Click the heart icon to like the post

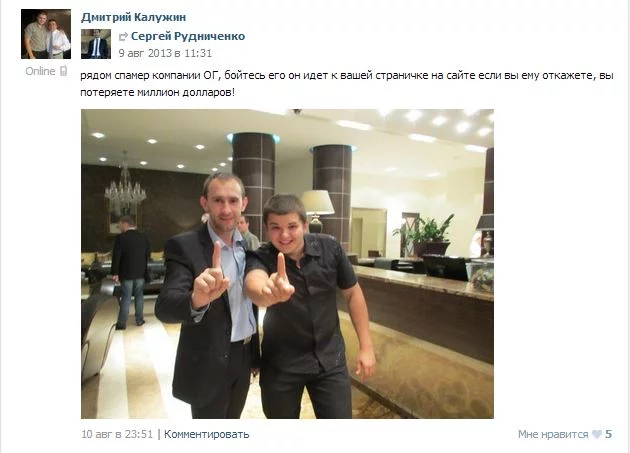(597, 434)
